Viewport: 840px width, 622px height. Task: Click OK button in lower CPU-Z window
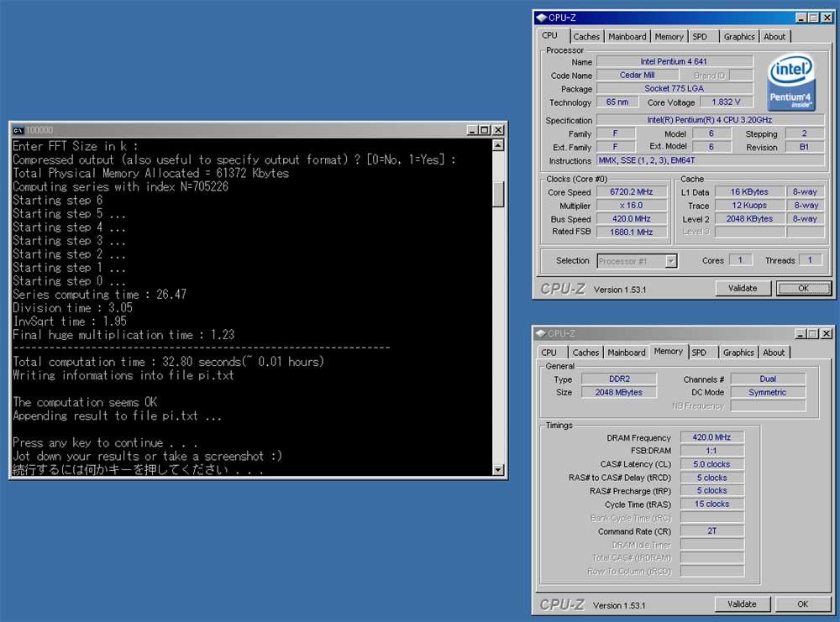click(x=802, y=604)
